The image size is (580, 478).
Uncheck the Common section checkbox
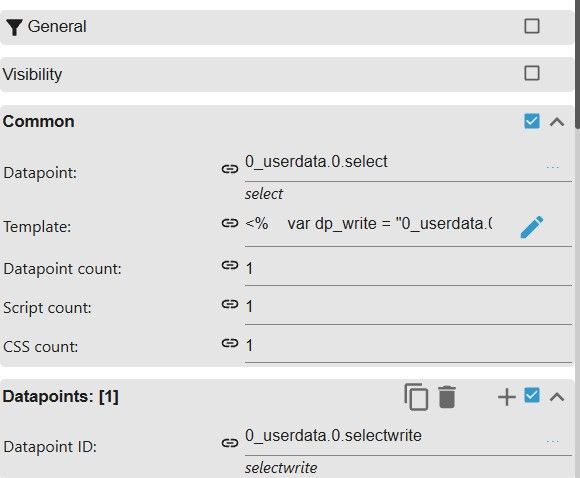point(532,121)
